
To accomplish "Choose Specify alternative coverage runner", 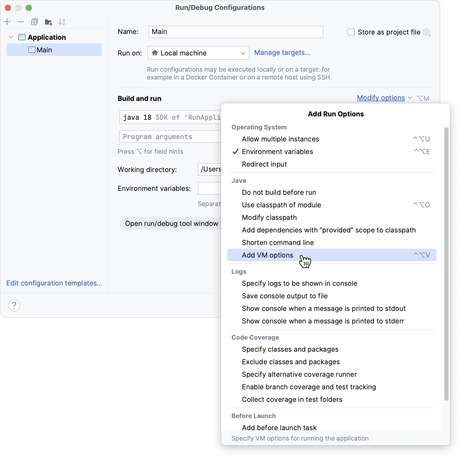I will point(332,374).
